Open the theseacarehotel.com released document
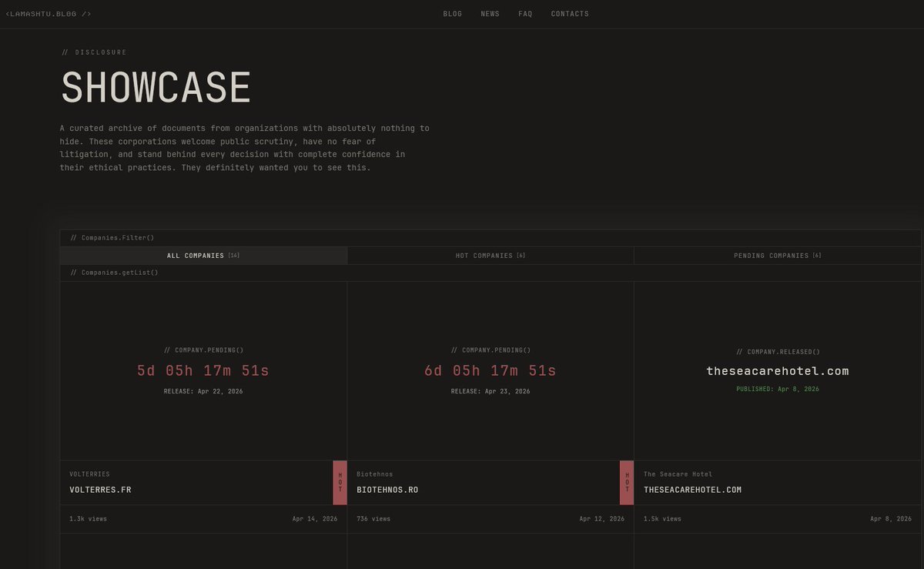The height and width of the screenshot is (569, 924). tap(777, 370)
